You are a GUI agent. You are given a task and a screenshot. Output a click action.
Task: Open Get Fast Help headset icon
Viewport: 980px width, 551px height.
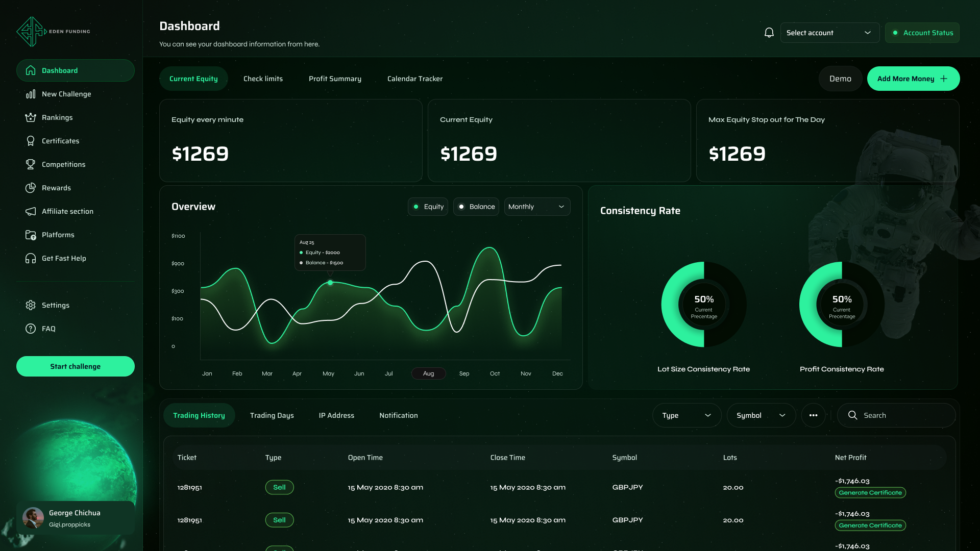(31, 258)
